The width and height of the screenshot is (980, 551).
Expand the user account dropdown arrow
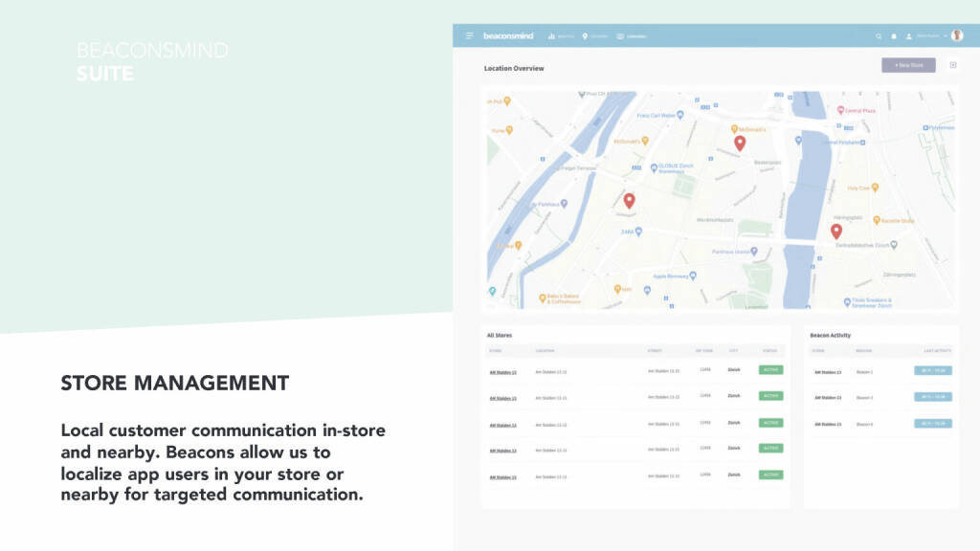[x=946, y=36]
